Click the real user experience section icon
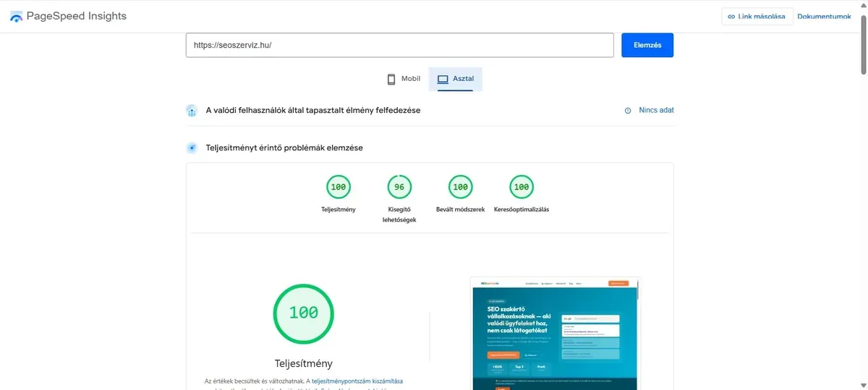The width and height of the screenshot is (868, 390). tap(192, 111)
